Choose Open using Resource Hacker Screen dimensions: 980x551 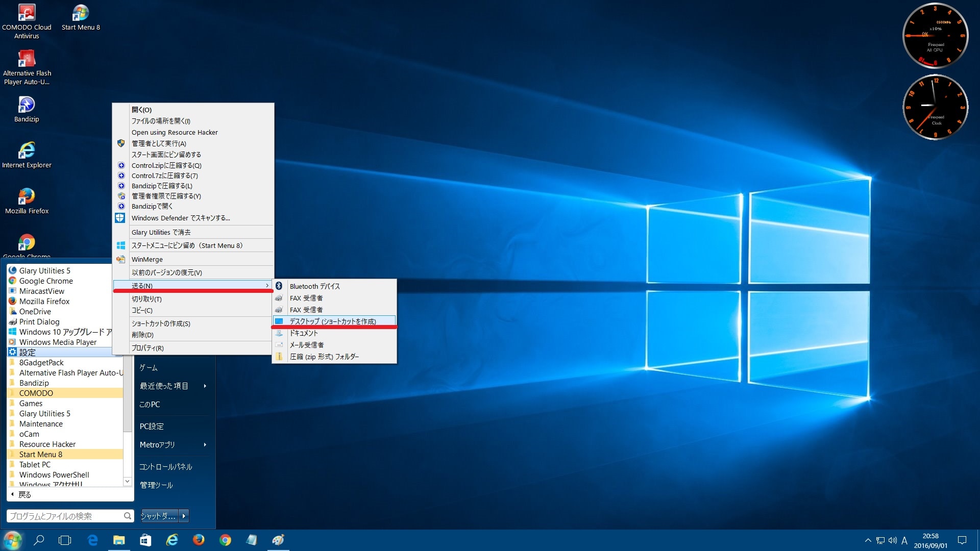coord(193,132)
